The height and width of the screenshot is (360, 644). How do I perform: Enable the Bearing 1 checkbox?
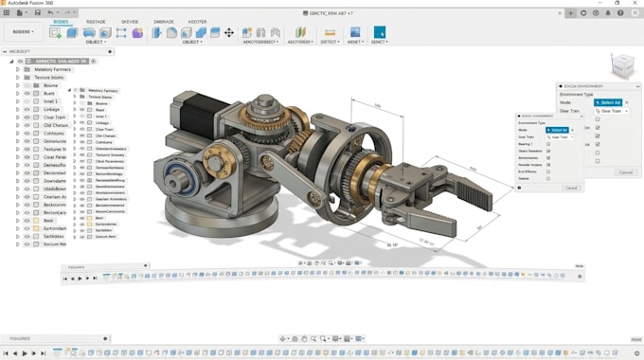pos(548,144)
